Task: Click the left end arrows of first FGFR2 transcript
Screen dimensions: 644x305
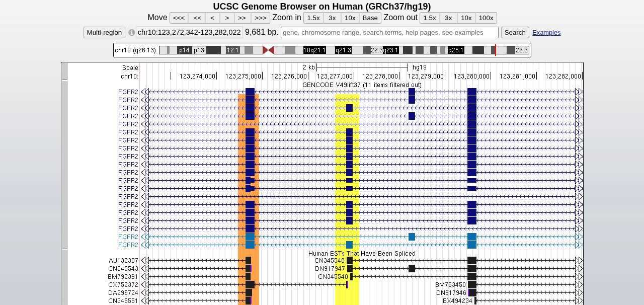Action: pyautogui.click(x=145, y=92)
